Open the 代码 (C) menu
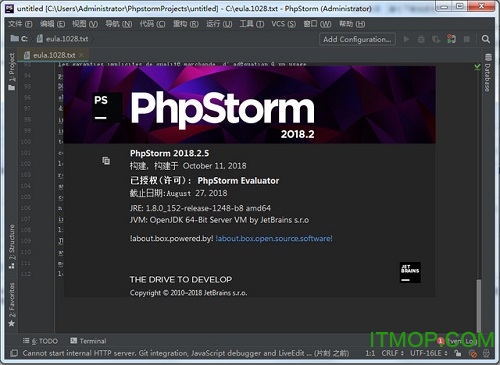Screen dimensions: 500x365 click(x=152, y=24)
